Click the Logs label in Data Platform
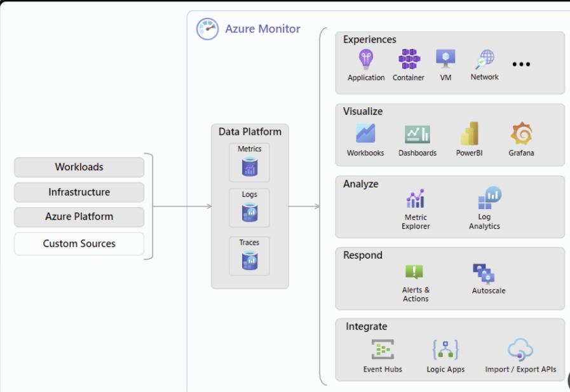Image resolution: width=570 pixels, height=392 pixels. coord(249,194)
